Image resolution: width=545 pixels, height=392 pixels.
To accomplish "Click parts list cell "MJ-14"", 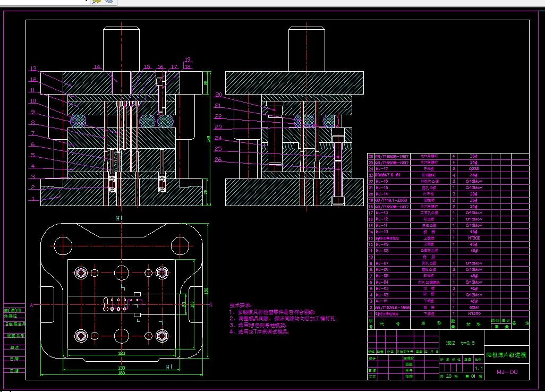I will coord(381,194).
